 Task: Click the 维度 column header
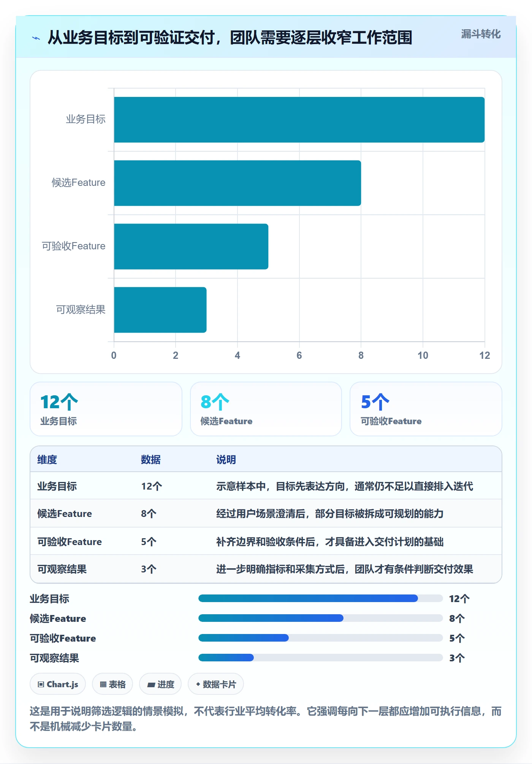(x=47, y=460)
